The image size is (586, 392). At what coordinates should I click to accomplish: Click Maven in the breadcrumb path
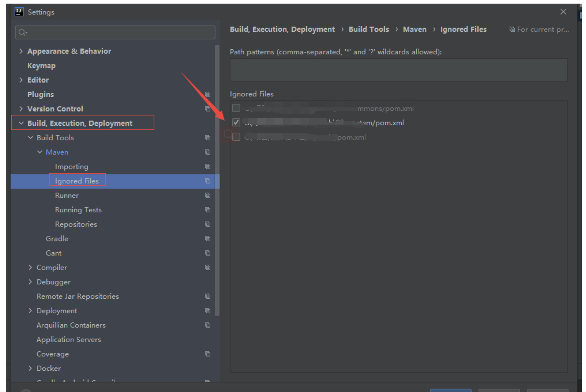pos(415,29)
